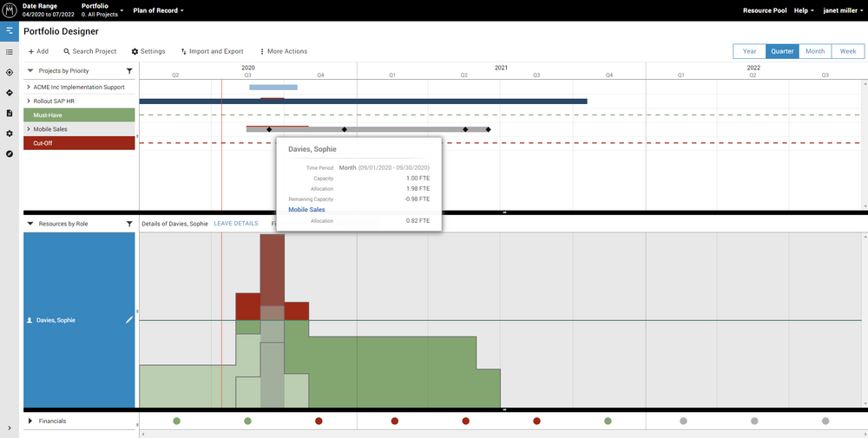868x438 pixels.
Task: Click the company logo in top-left corner
Action: [x=9, y=10]
